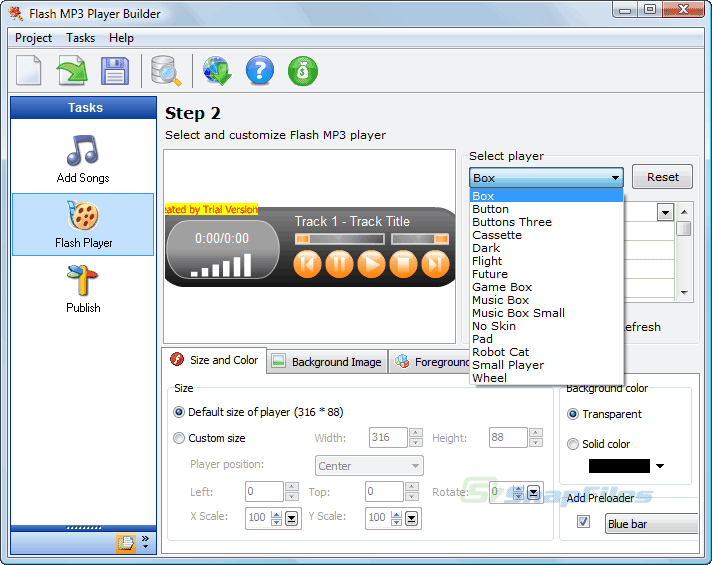Open the solid color picker arrow
This screenshot has width=712, height=565.
point(660,466)
